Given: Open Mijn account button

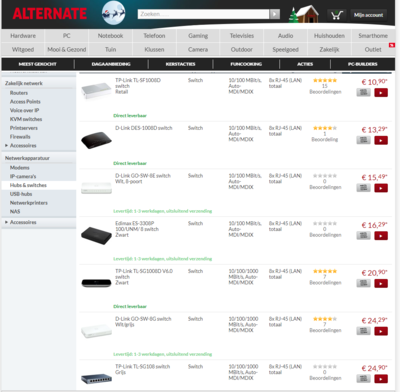Looking at the screenshot, I should [369, 15].
